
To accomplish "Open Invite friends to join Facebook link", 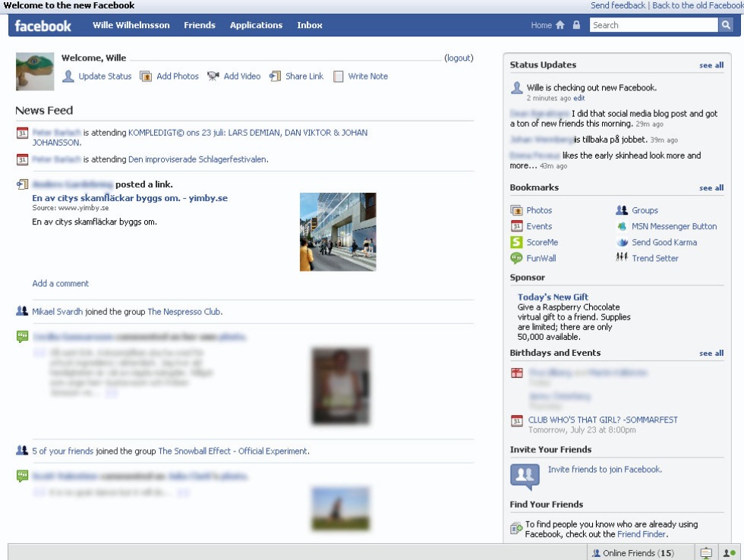I will [605, 470].
